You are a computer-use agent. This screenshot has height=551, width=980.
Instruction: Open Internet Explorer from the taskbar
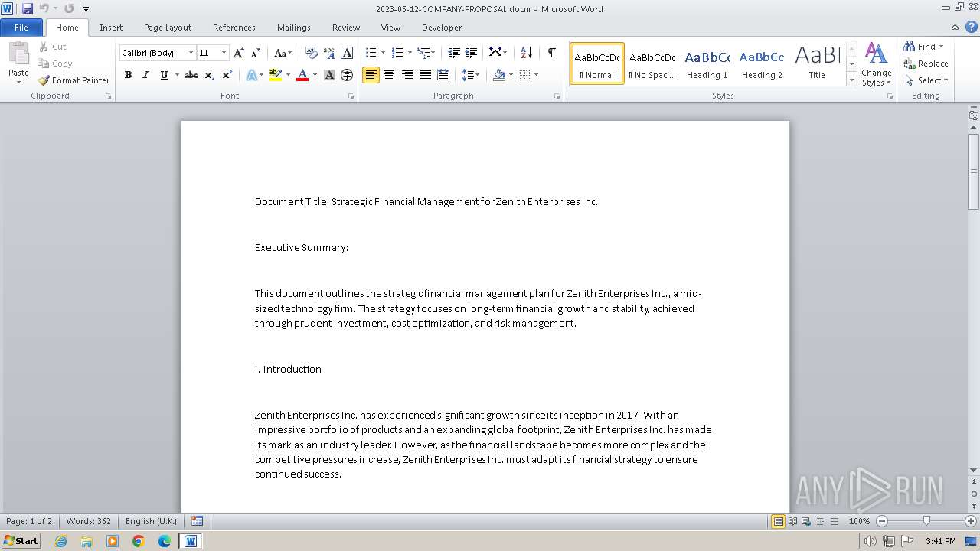pos(60,541)
